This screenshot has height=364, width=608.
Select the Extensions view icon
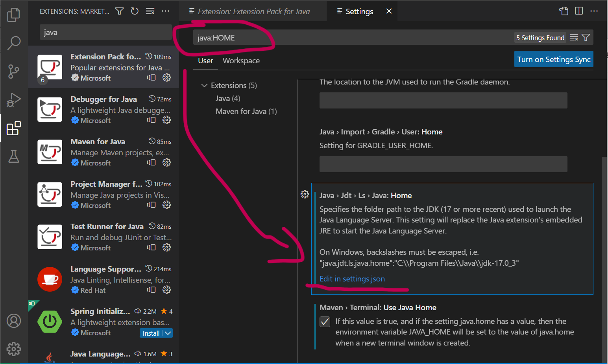click(x=14, y=128)
